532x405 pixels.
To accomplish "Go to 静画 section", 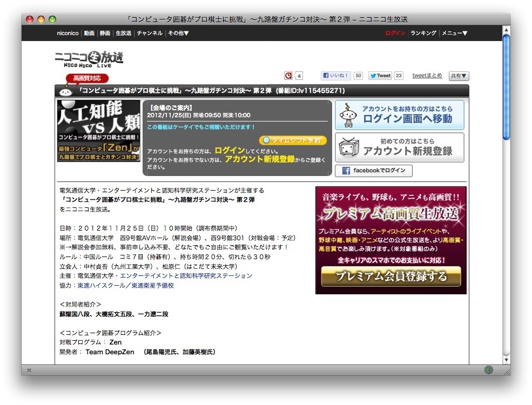I will pos(105,33).
